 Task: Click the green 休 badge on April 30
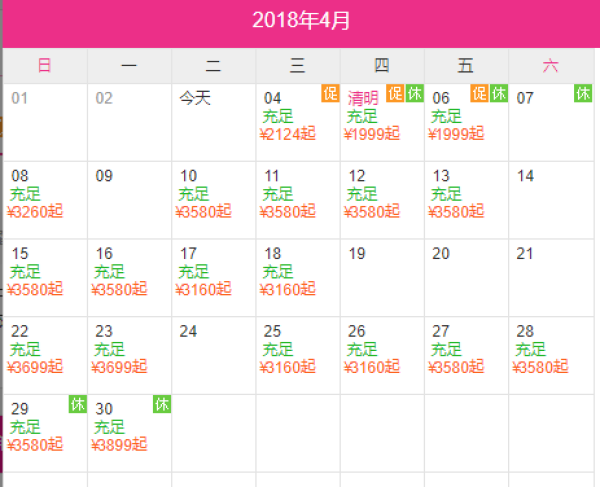click(x=162, y=404)
